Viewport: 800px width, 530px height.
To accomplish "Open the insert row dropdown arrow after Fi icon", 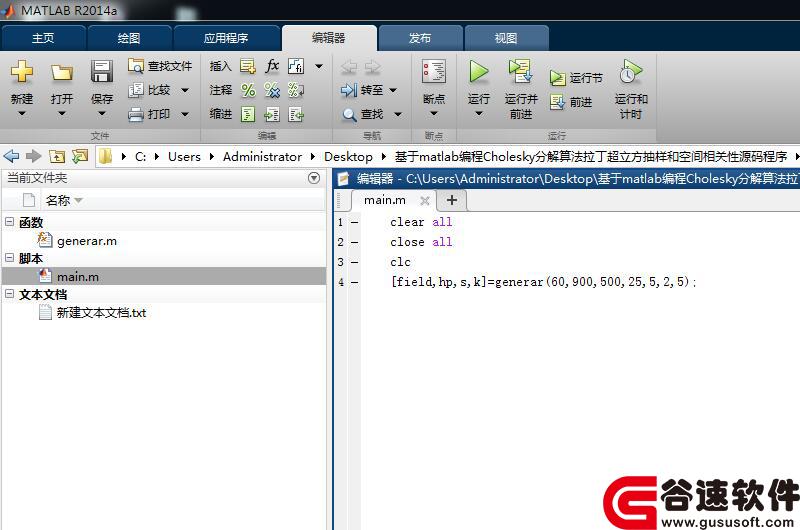I will pyautogui.click(x=319, y=66).
